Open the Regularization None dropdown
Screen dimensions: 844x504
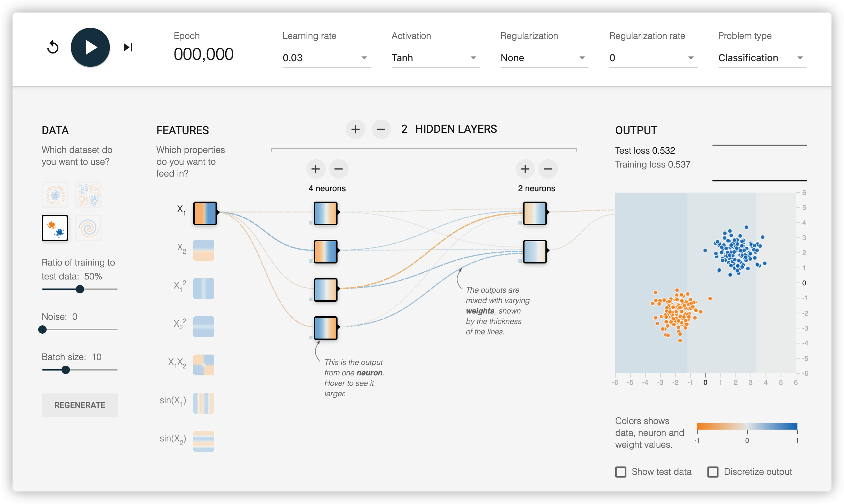pos(544,58)
